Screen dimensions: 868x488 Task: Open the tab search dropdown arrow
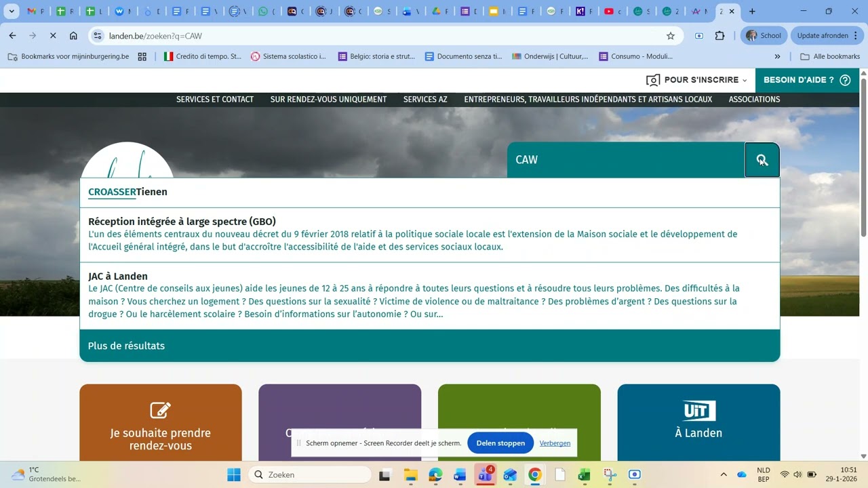click(x=10, y=12)
